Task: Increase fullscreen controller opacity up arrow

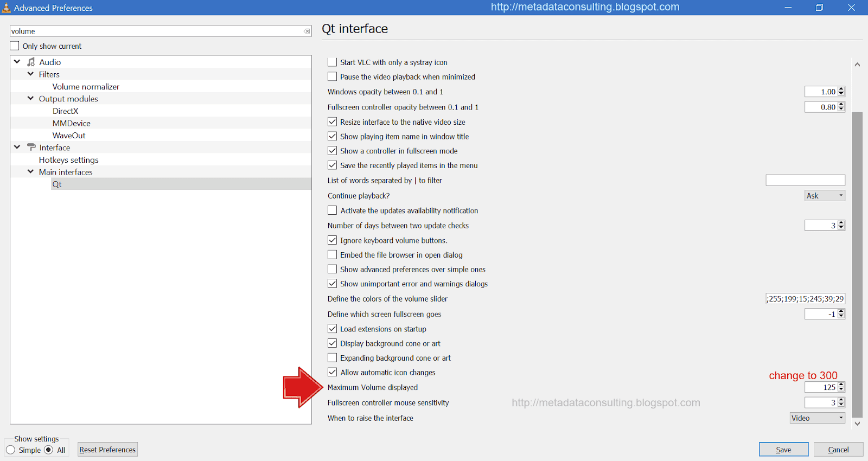Action: tap(841, 105)
